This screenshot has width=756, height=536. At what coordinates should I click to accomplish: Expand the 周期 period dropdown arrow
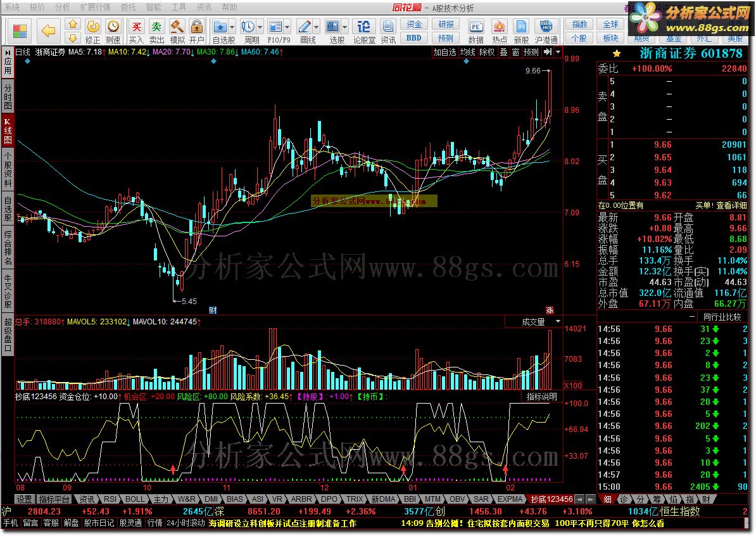click(260, 27)
